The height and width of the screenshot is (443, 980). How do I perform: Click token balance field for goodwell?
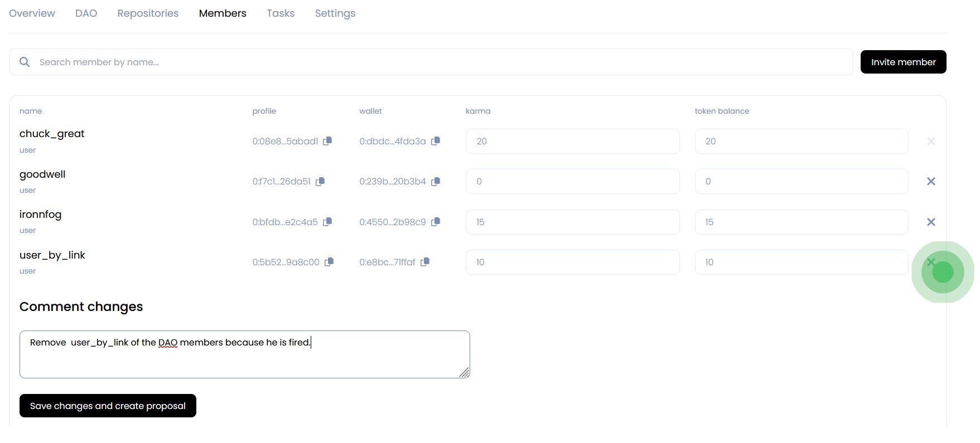coord(801,182)
